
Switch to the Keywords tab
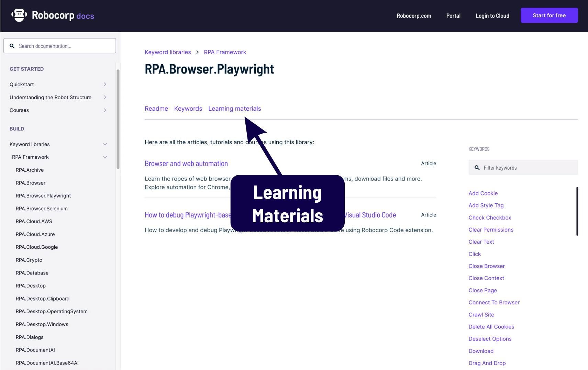(188, 109)
